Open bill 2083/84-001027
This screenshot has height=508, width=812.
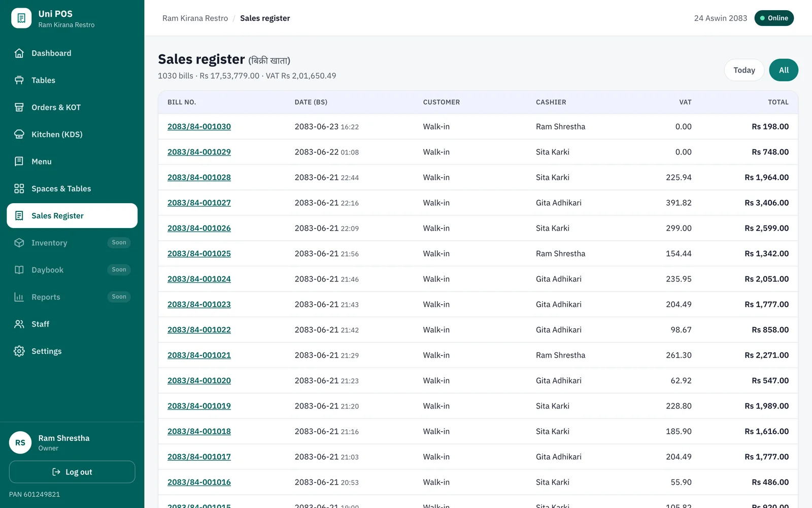199,203
